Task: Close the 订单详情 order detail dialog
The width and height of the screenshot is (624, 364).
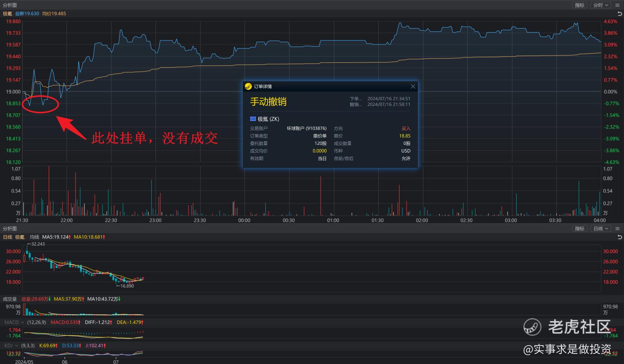Action: (413, 86)
